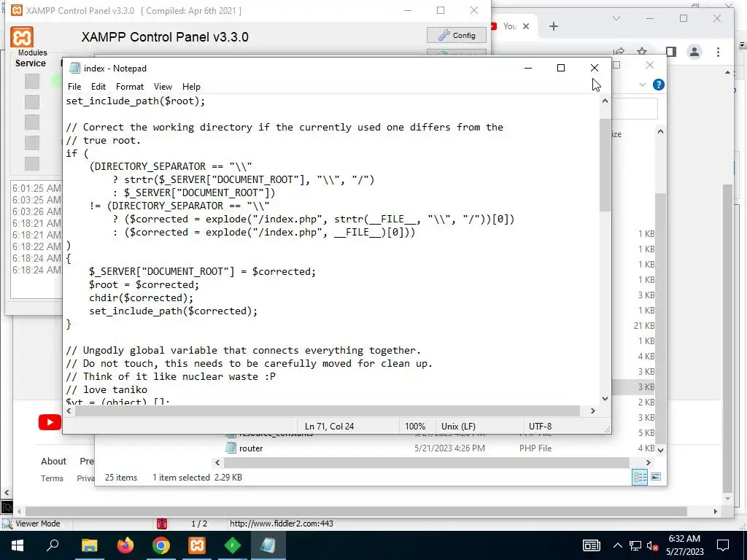747x560 pixels.
Task: Open Chrome profile avatar
Action: point(694,52)
